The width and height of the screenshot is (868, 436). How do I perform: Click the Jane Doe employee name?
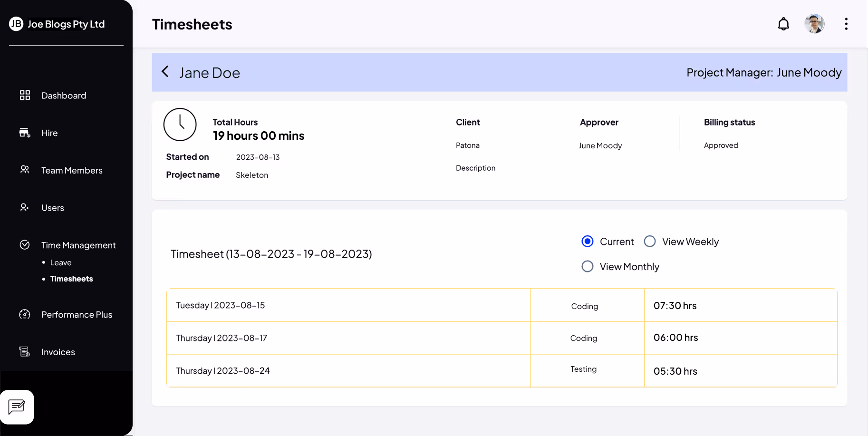tap(210, 73)
